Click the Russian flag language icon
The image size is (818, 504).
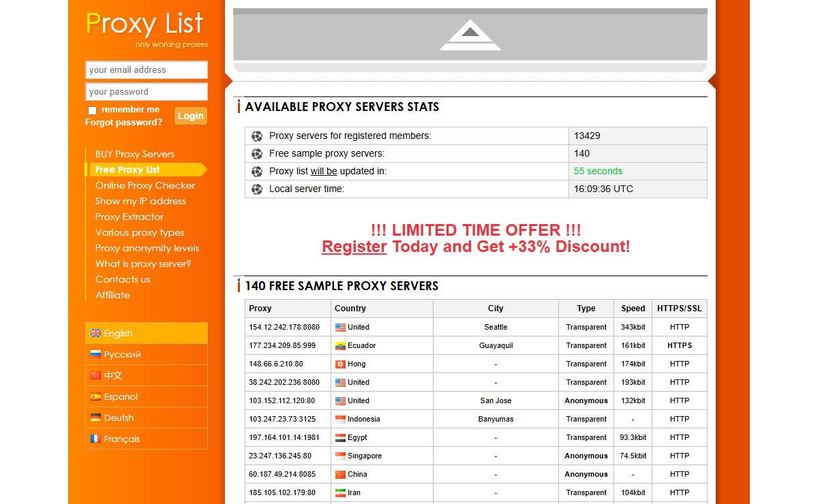tap(95, 354)
